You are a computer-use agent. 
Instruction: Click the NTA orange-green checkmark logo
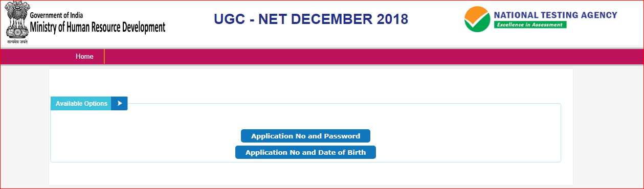tap(477, 19)
